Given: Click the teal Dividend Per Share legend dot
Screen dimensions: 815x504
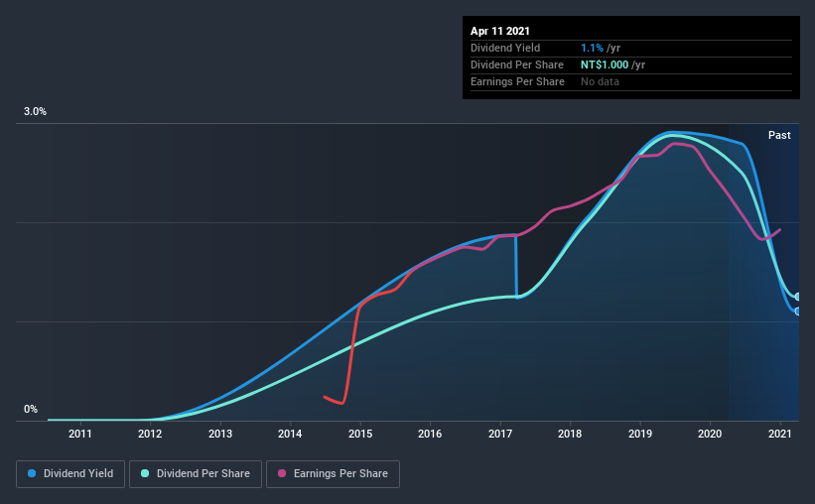Looking at the screenshot, I should coord(145,473).
